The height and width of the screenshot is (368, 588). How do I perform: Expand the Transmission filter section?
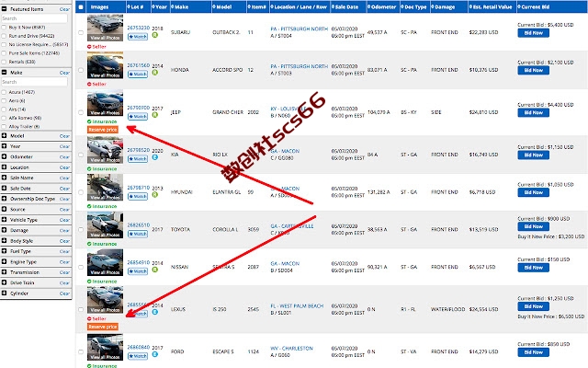coord(4,272)
